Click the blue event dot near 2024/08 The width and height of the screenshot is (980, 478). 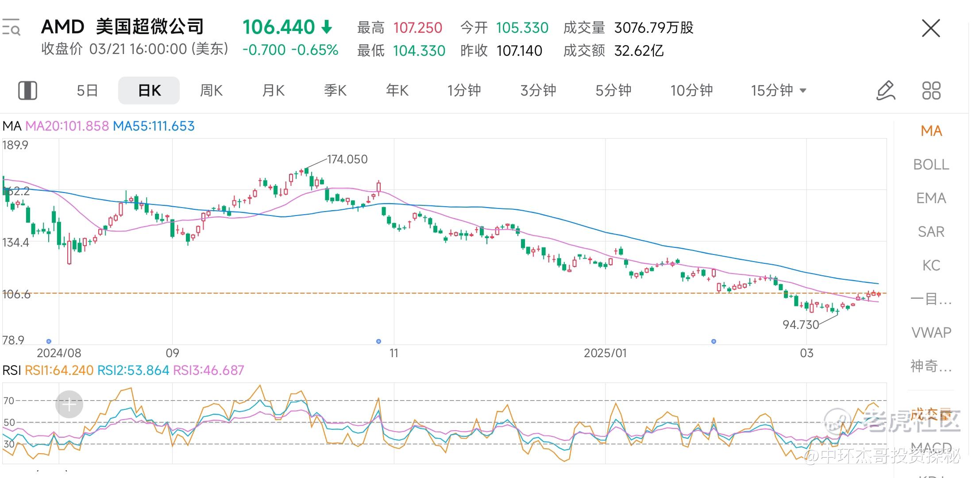(x=49, y=341)
